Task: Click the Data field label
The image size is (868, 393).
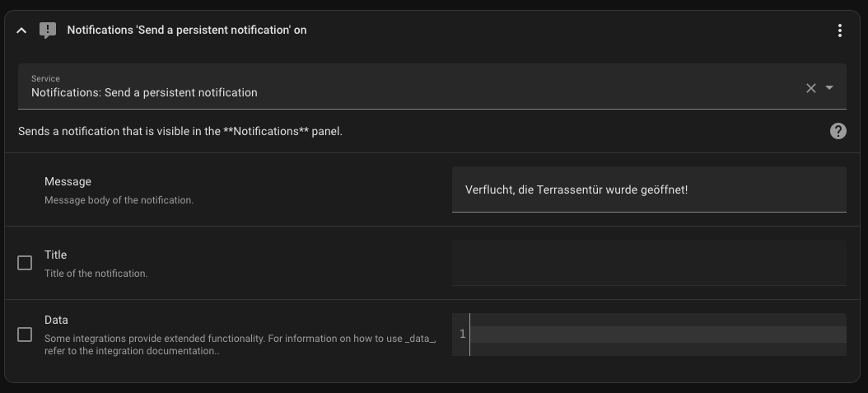Action: coord(56,320)
